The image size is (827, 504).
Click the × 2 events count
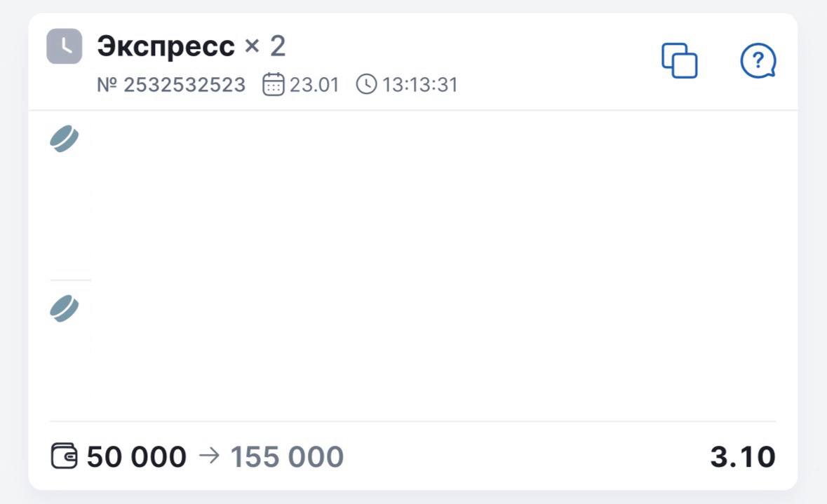tap(264, 47)
